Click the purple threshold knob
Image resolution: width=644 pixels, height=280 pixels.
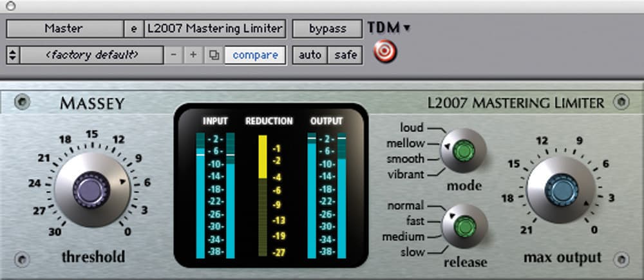coord(91,190)
